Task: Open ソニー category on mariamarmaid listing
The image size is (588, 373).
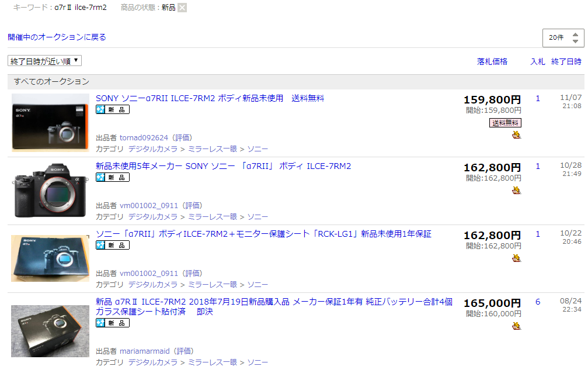Action: tap(258, 362)
